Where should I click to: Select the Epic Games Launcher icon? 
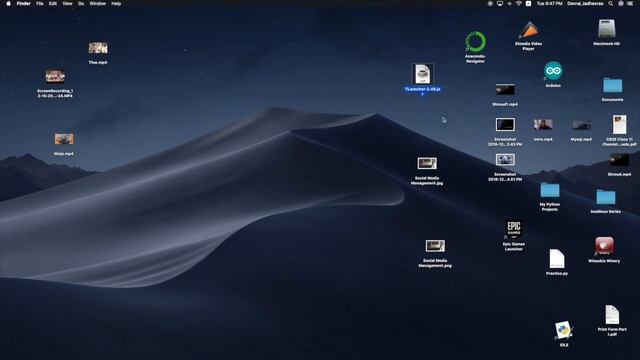(514, 229)
